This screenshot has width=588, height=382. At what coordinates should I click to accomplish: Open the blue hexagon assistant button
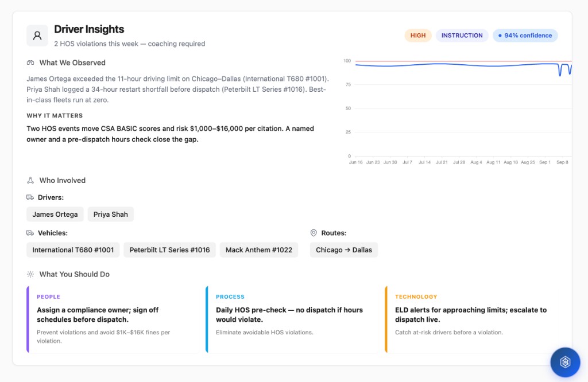click(x=565, y=362)
